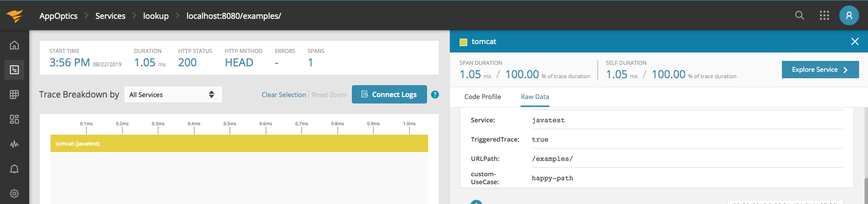Open the Dashboards sidebar icon
This screenshot has height=204, width=868.
pyautogui.click(x=14, y=119)
